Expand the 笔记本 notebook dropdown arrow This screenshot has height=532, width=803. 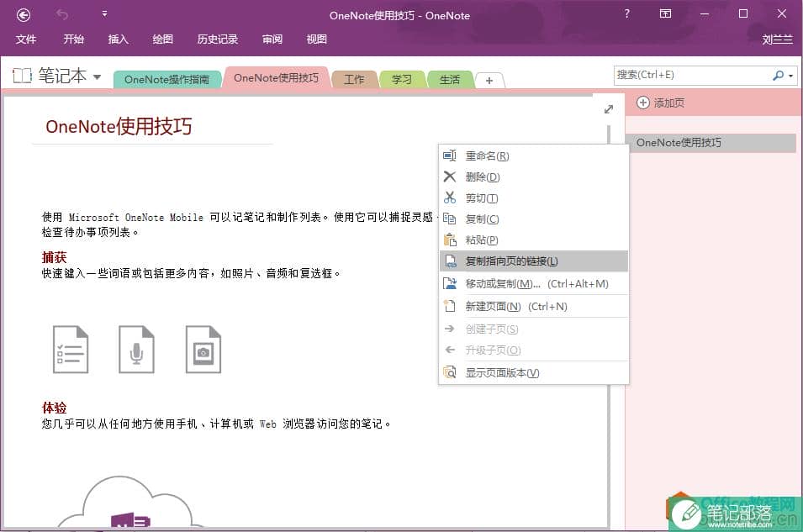point(97,77)
